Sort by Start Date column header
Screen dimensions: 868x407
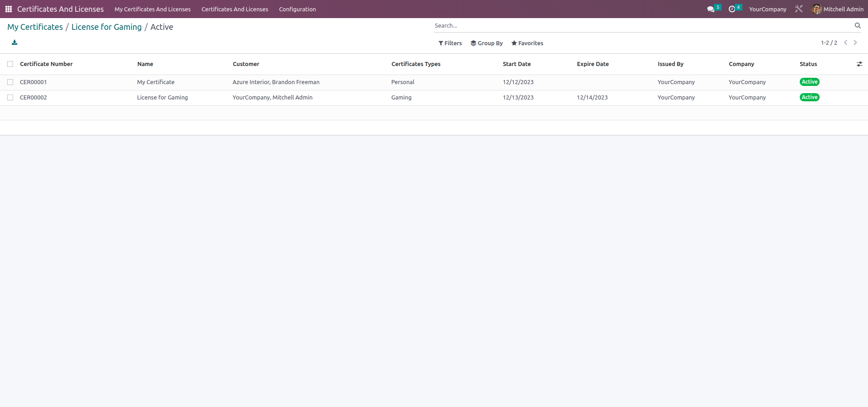(517, 64)
